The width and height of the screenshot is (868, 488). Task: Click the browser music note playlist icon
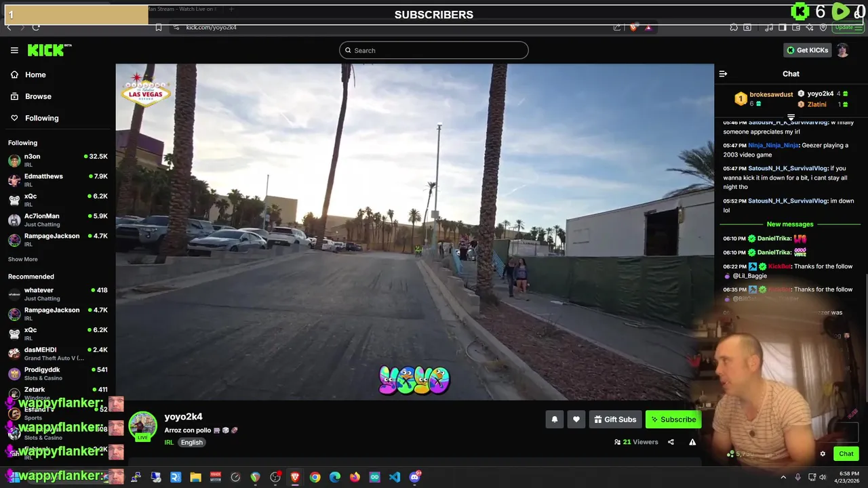(x=769, y=27)
